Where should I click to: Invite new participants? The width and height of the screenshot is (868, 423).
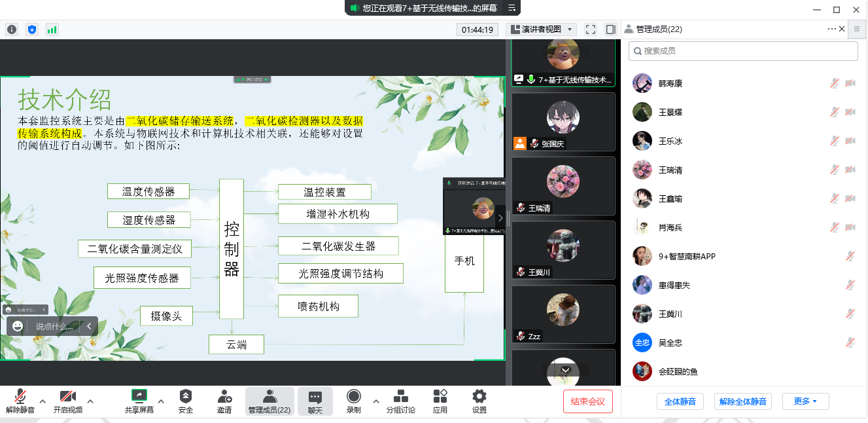tap(224, 401)
